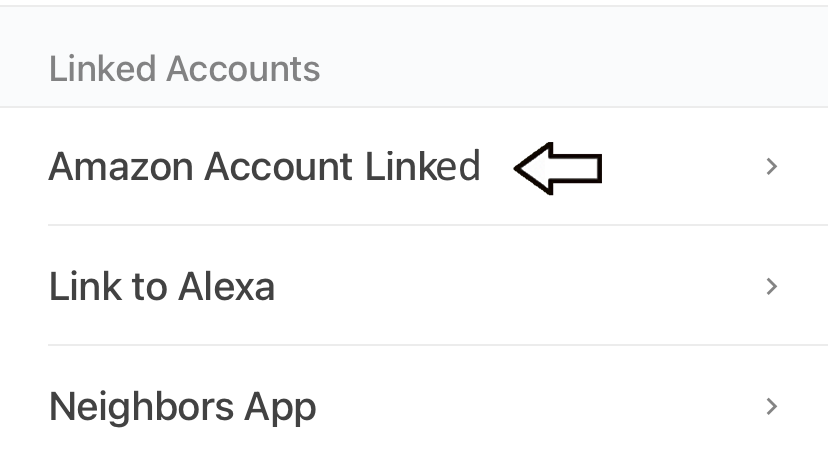Tap the chevron next to Neighbors App
The height and width of the screenshot is (457, 828).
[771, 406]
